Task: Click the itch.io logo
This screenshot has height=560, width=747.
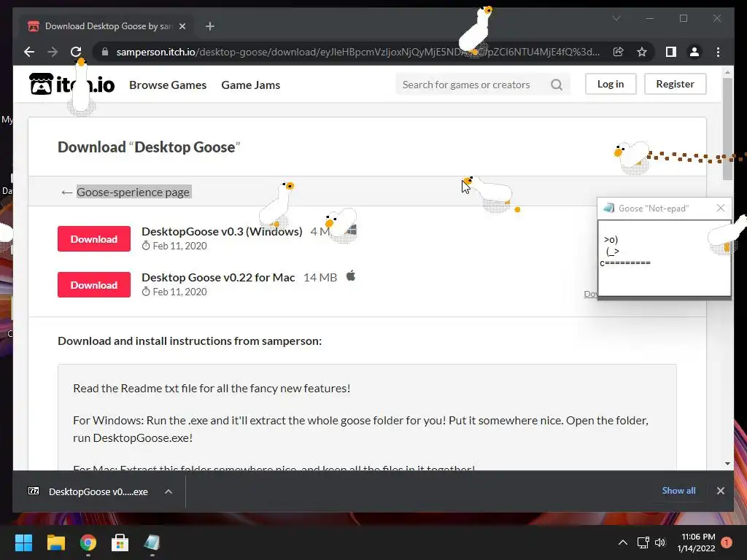Action: [x=72, y=85]
